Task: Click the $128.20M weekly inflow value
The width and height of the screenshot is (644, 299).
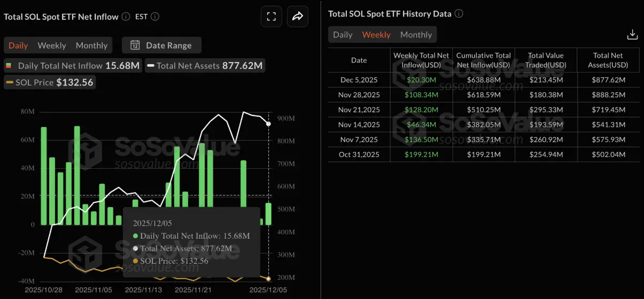Action: (421, 110)
